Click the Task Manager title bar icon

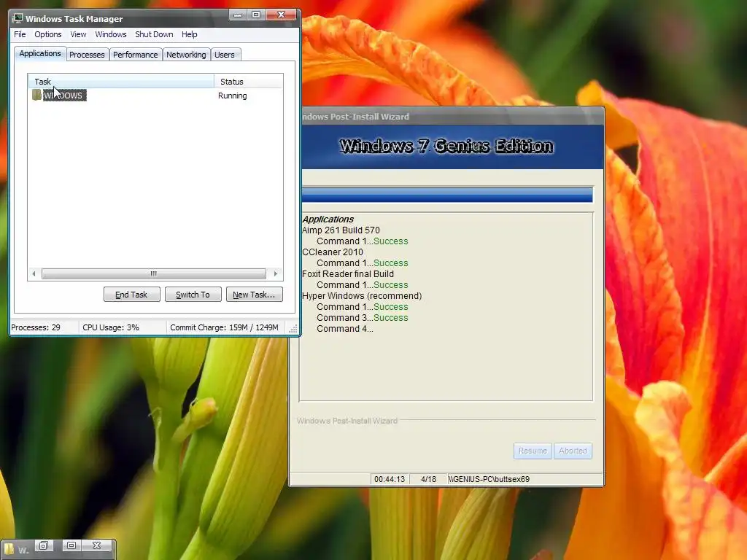[x=18, y=18]
